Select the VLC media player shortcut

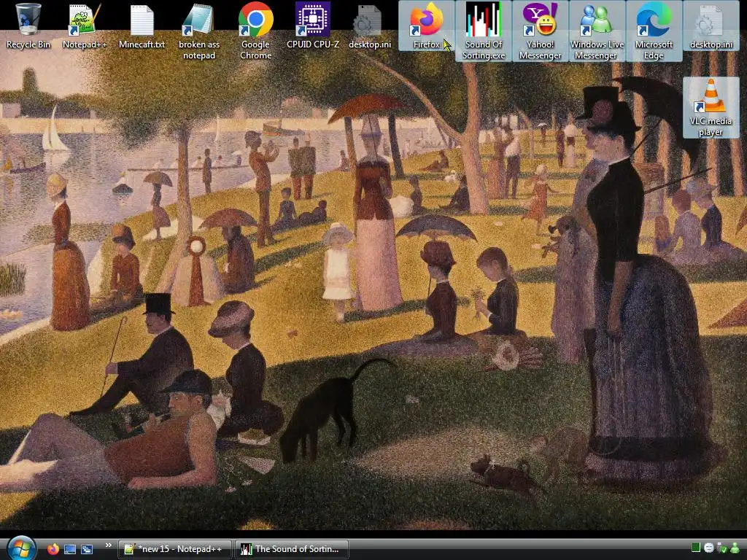click(x=711, y=108)
